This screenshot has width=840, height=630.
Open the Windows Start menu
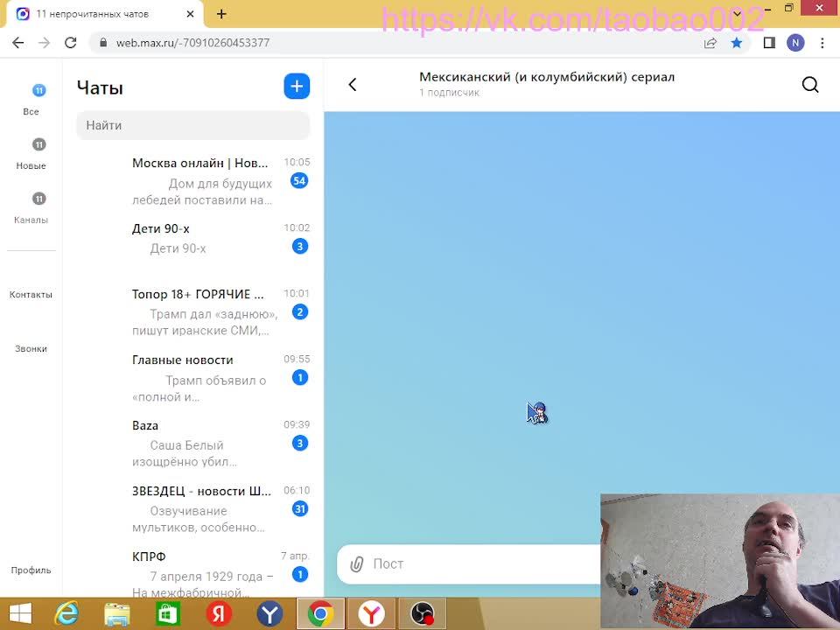pos(20,614)
